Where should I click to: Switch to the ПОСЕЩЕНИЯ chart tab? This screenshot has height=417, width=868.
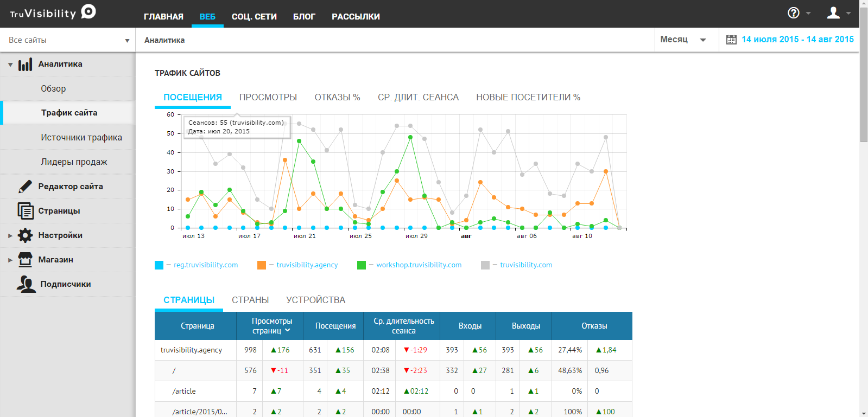click(x=193, y=98)
